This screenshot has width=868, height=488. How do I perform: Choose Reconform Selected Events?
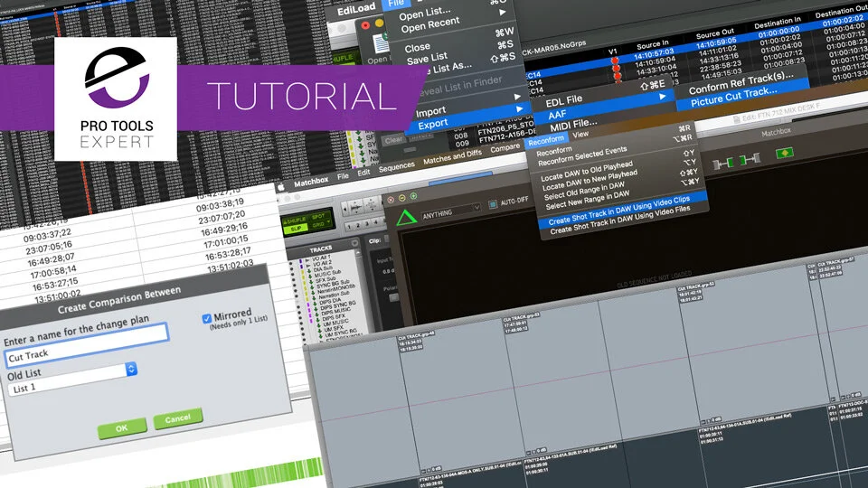[x=582, y=156]
